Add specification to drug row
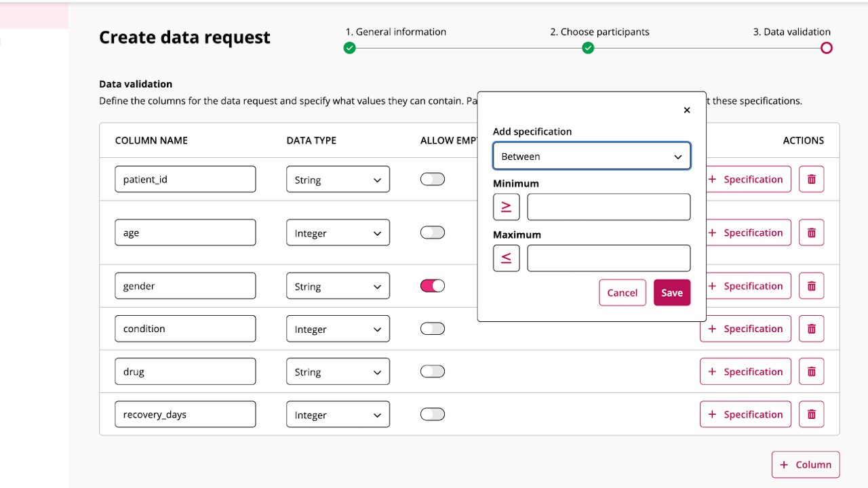The height and width of the screenshot is (488, 868). click(x=745, y=371)
